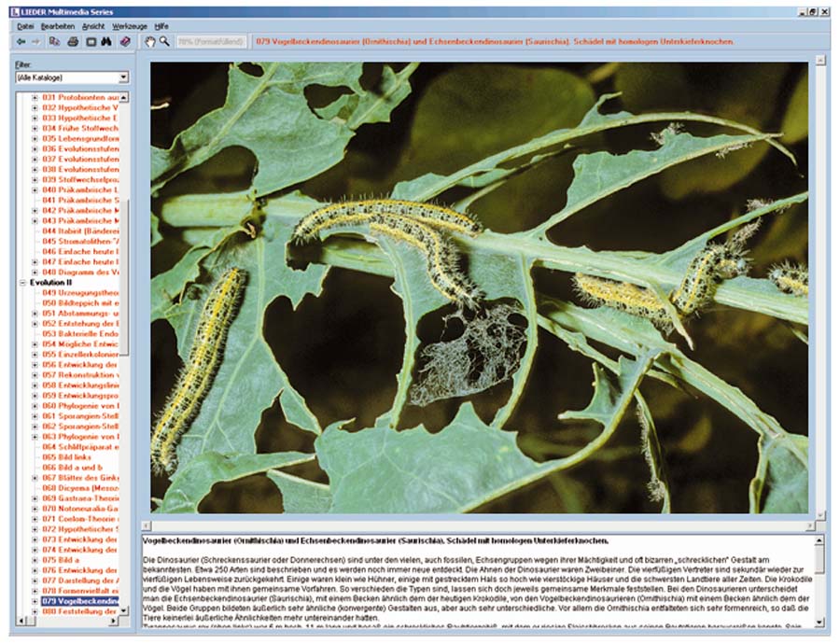The height and width of the screenshot is (644, 840).
Task: Expand the 067 Blätter des Ginkgo item
Action: click(x=35, y=478)
